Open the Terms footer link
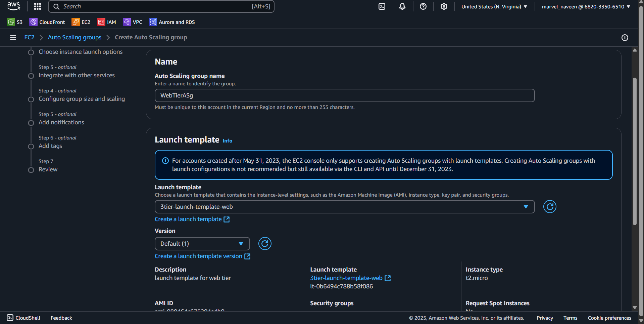This screenshot has width=644, height=324. pos(570,318)
